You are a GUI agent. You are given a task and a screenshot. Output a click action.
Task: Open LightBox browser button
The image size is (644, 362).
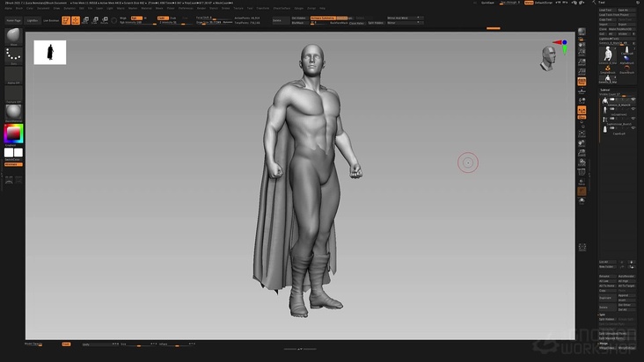(x=33, y=20)
